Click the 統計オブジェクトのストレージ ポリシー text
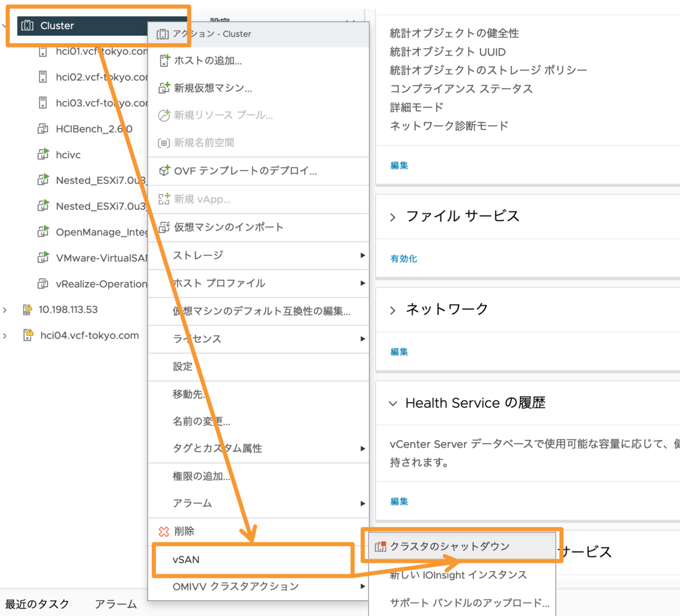 pos(488,70)
